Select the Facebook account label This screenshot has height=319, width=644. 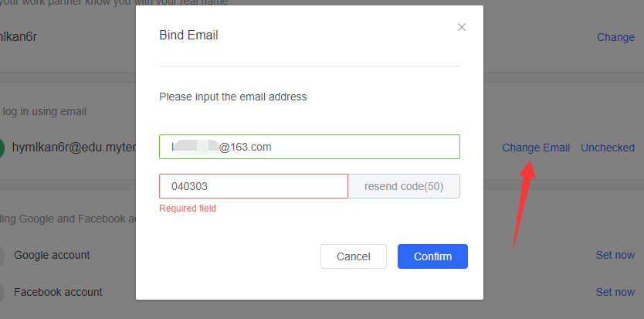point(58,292)
